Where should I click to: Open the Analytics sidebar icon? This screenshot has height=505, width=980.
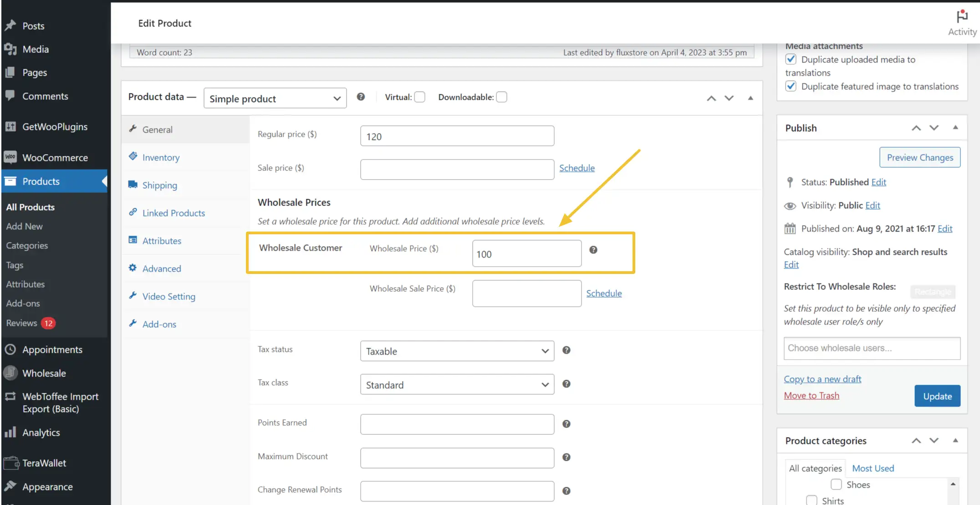[10, 432]
